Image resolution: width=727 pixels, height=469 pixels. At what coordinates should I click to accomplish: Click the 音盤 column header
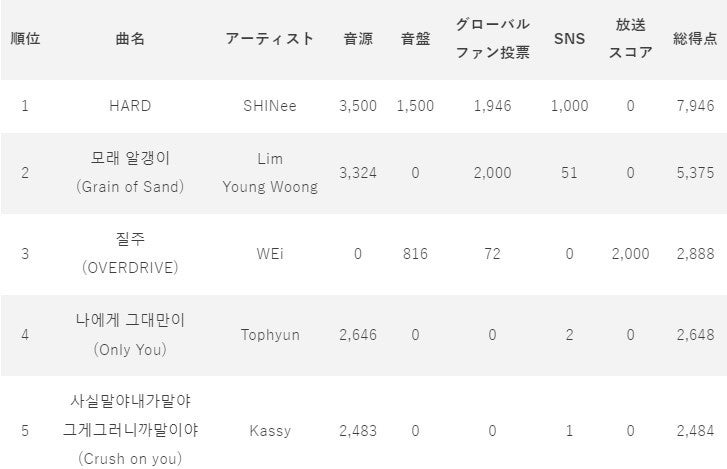click(x=415, y=39)
